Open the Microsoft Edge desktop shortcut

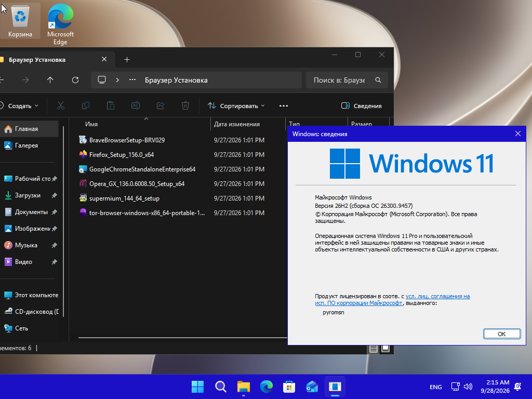click(x=60, y=24)
